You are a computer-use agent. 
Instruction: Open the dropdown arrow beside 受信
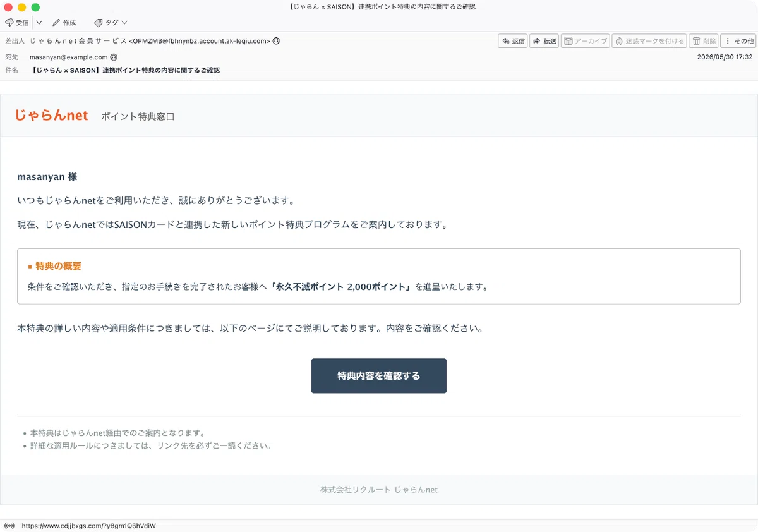point(39,22)
